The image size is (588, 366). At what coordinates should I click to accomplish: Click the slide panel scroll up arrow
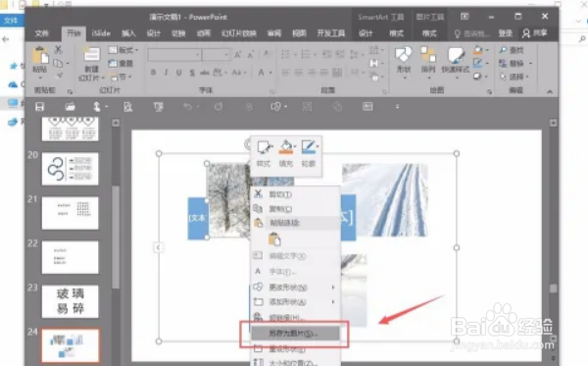click(x=116, y=123)
